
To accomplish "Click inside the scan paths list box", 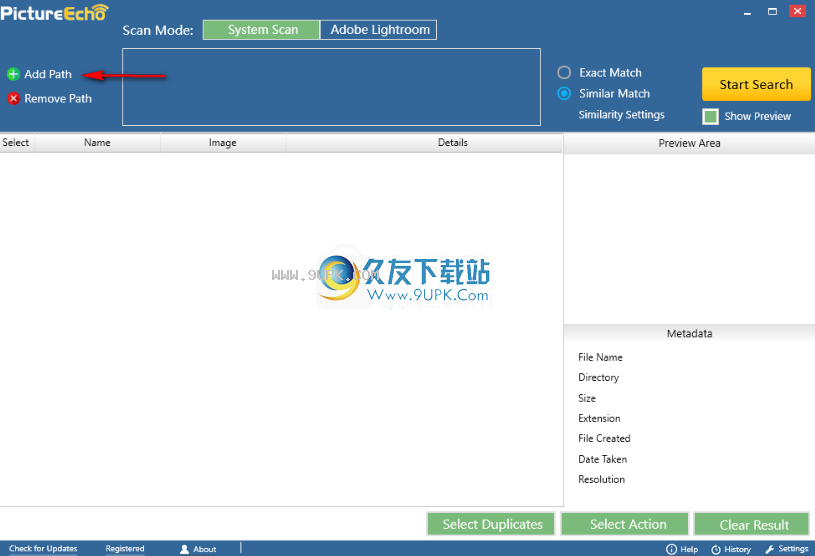I will click(332, 87).
